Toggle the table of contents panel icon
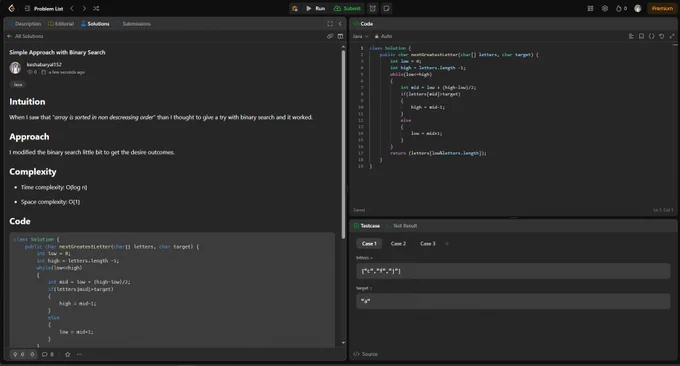The height and width of the screenshot is (366, 680). pos(340,36)
